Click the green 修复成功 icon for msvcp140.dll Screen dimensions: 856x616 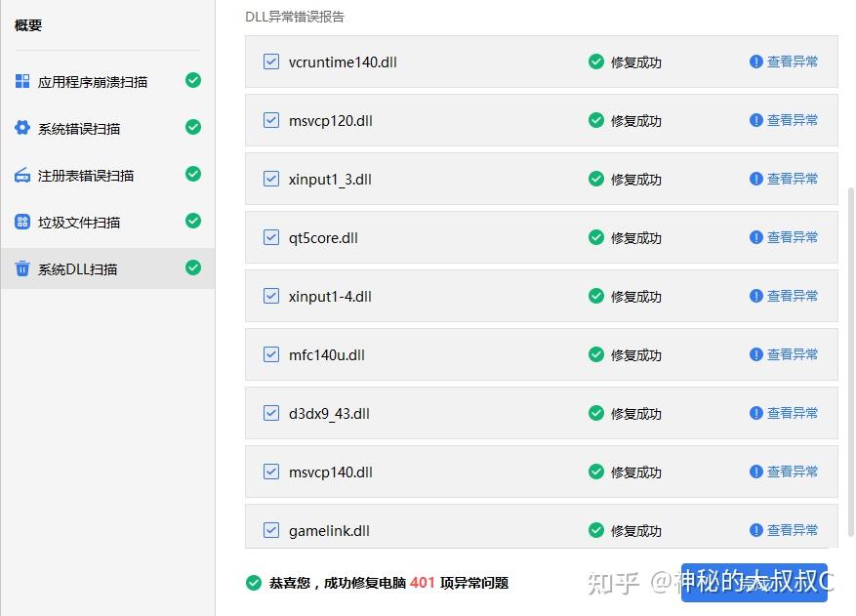(x=596, y=472)
